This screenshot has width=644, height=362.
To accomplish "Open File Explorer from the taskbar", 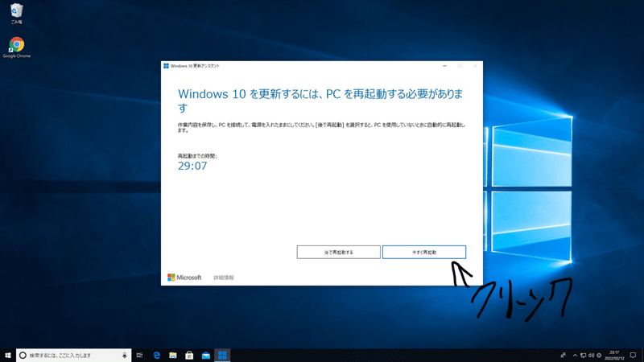I will click(173, 355).
